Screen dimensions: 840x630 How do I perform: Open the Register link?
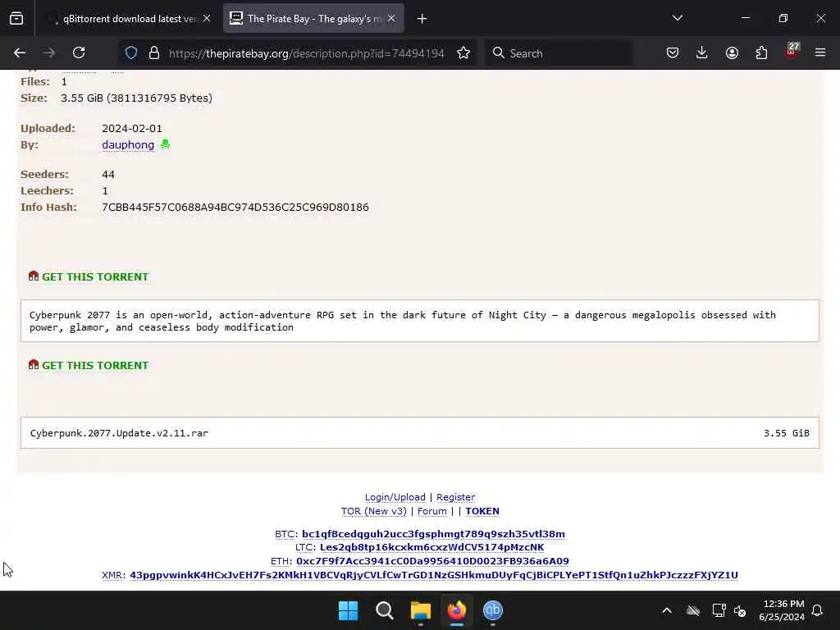click(456, 497)
